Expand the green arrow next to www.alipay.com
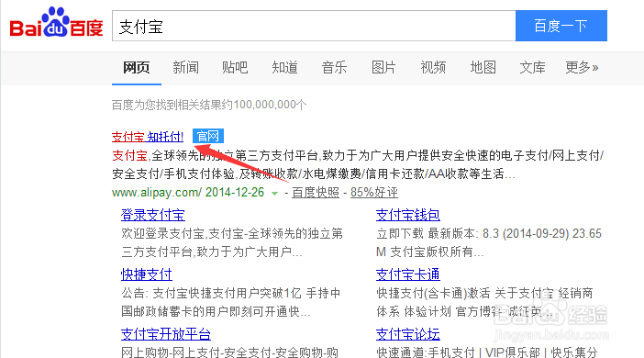This screenshot has width=644, height=358. click(x=275, y=193)
